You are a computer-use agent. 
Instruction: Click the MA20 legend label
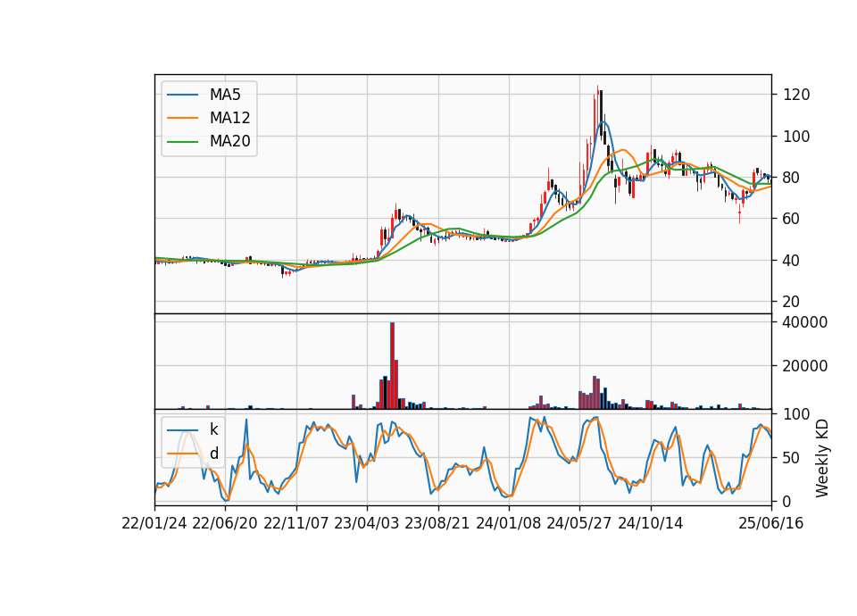229,142
